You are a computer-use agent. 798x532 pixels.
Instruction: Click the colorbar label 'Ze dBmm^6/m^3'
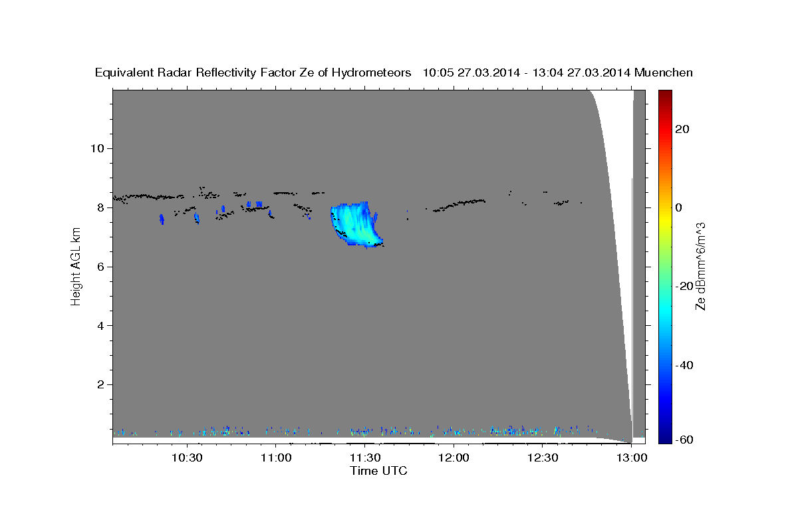(x=700, y=266)
